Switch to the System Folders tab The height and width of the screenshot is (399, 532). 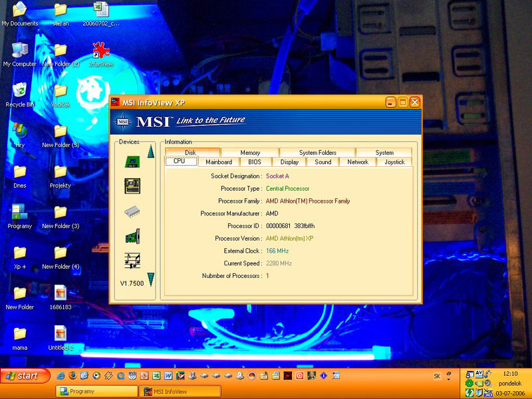318,152
